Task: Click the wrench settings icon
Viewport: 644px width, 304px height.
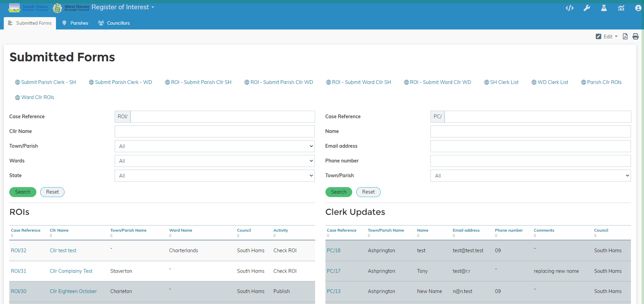Action: tap(587, 8)
